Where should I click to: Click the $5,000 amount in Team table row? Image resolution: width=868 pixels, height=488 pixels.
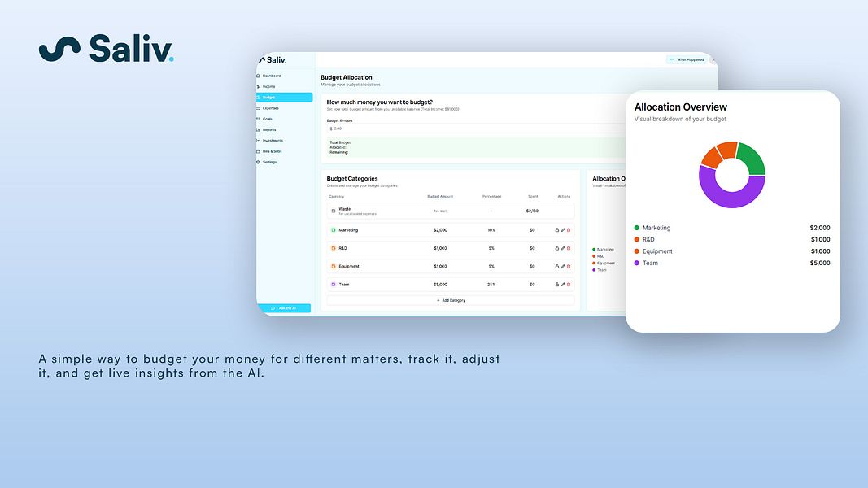(441, 285)
